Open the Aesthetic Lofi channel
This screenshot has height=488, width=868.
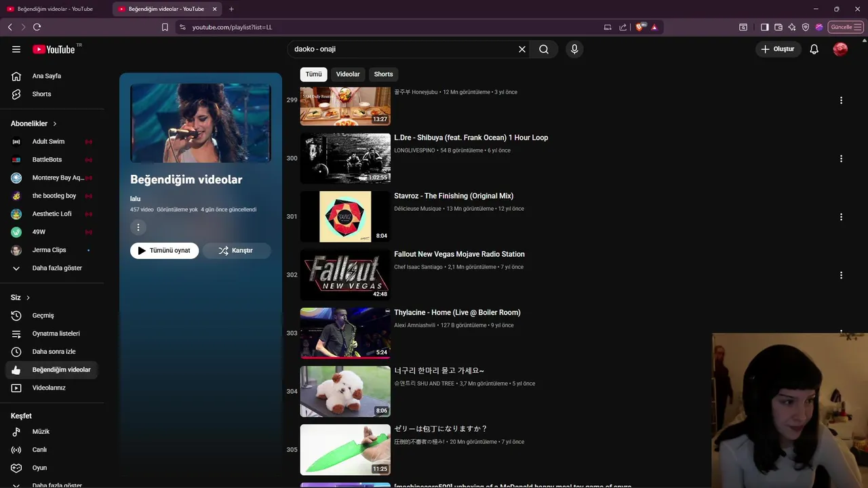[x=53, y=213]
